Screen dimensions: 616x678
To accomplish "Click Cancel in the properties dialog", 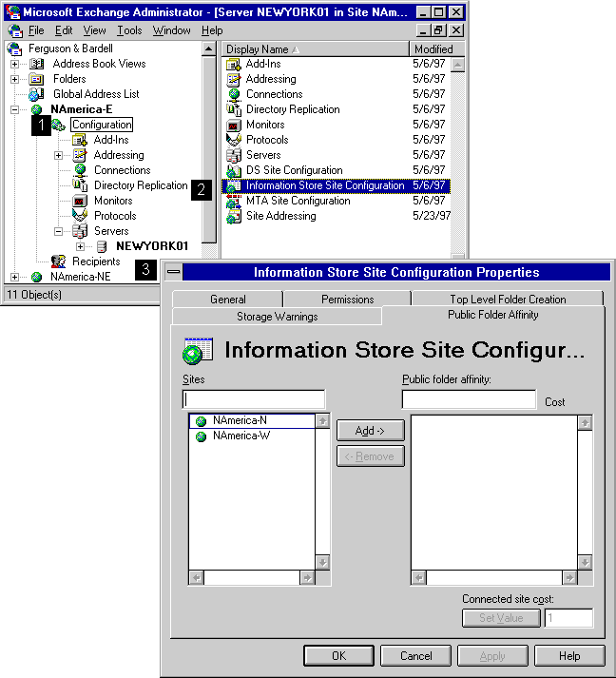I will click(415, 656).
